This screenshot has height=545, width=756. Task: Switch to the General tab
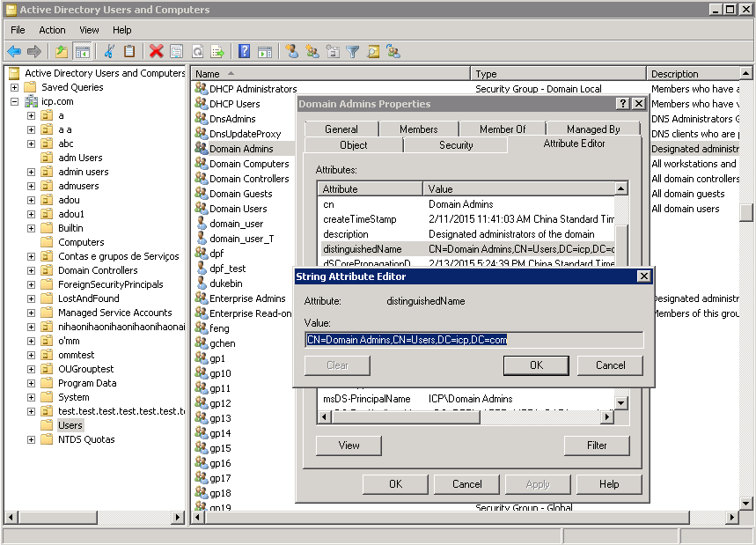341,129
